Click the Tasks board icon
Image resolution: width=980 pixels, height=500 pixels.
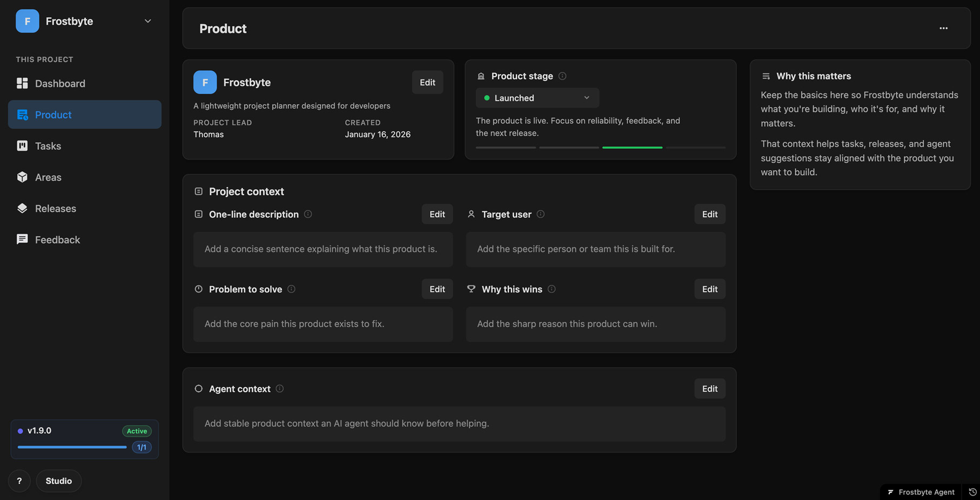22,146
